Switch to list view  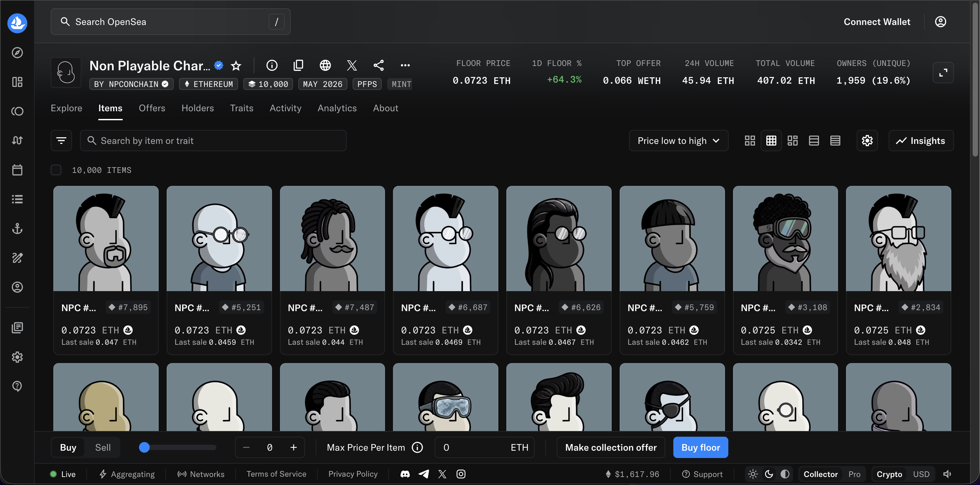(814, 141)
